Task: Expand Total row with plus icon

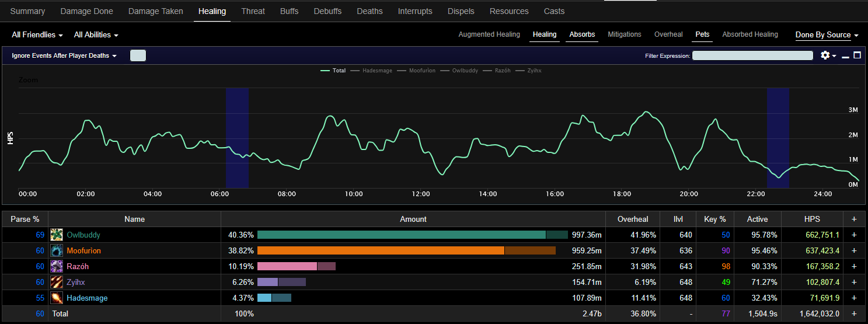Action: 855,313
